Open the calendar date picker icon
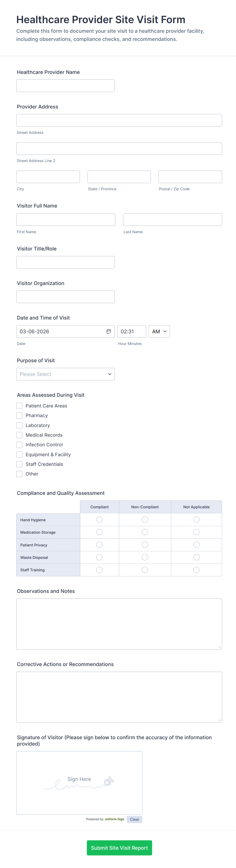This screenshot has width=236, height=868. point(109,332)
